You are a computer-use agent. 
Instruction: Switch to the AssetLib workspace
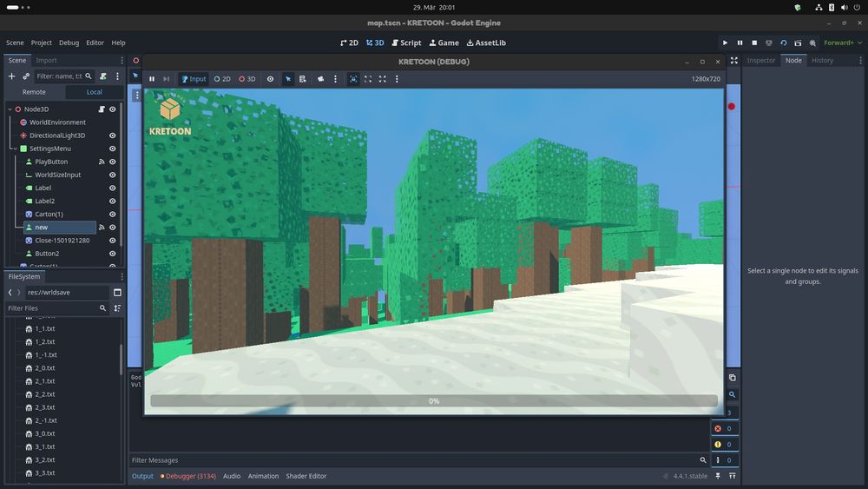(x=486, y=43)
